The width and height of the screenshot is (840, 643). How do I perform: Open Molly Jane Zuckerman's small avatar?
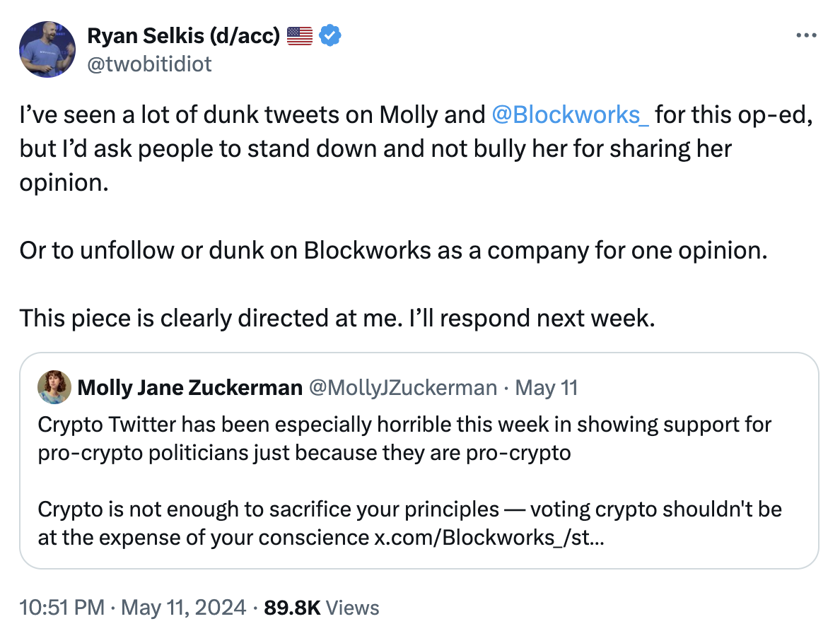[x=54, y=387]
